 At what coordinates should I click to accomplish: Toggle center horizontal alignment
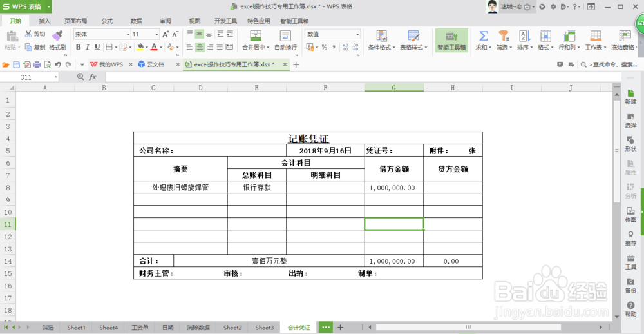200,47
